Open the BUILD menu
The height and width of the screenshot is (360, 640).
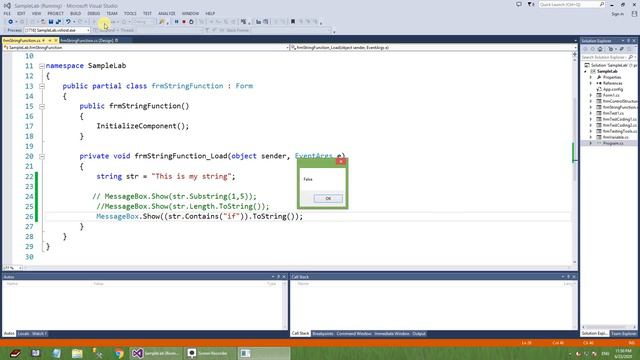[x=76, y=13]
